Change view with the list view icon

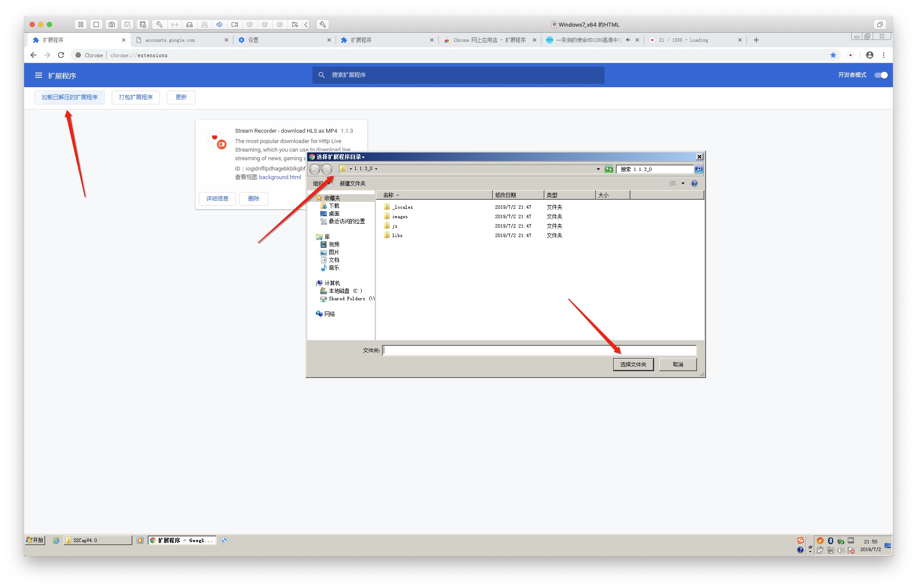click(672, 183)
